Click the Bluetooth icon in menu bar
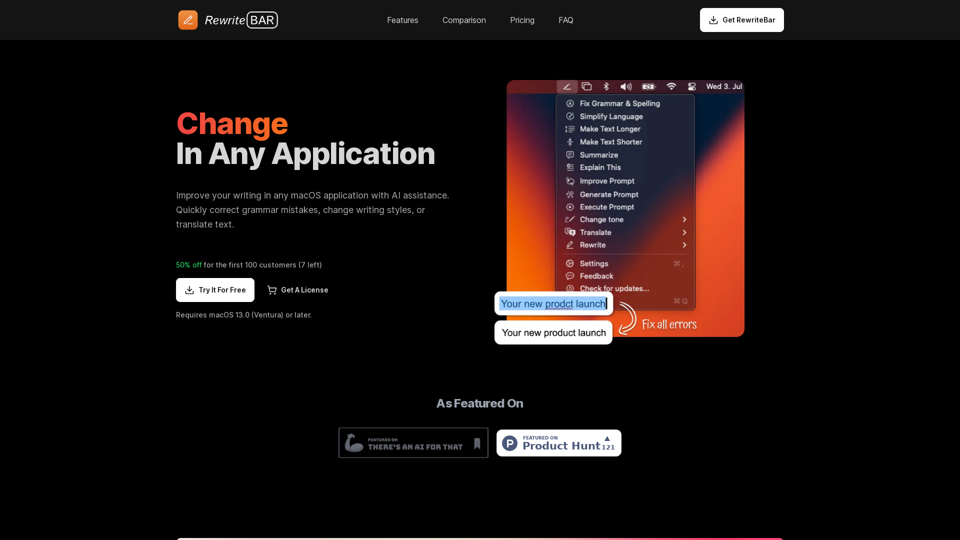This screenshot has height=540, width=960. click(606, 86)
